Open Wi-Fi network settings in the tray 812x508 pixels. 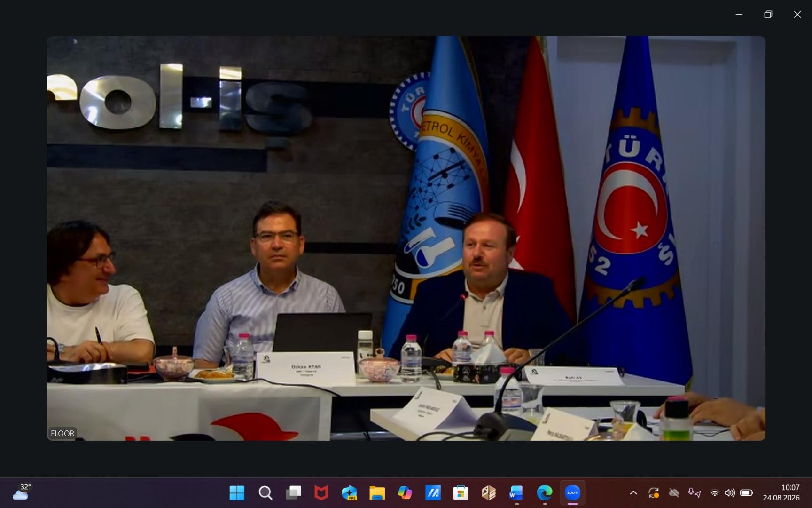pos(714,493)
